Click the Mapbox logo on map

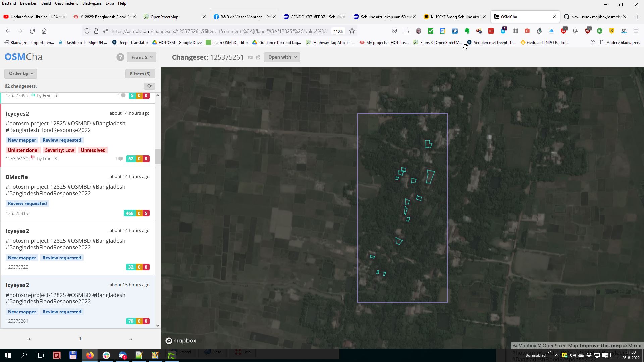coord(181,341)
